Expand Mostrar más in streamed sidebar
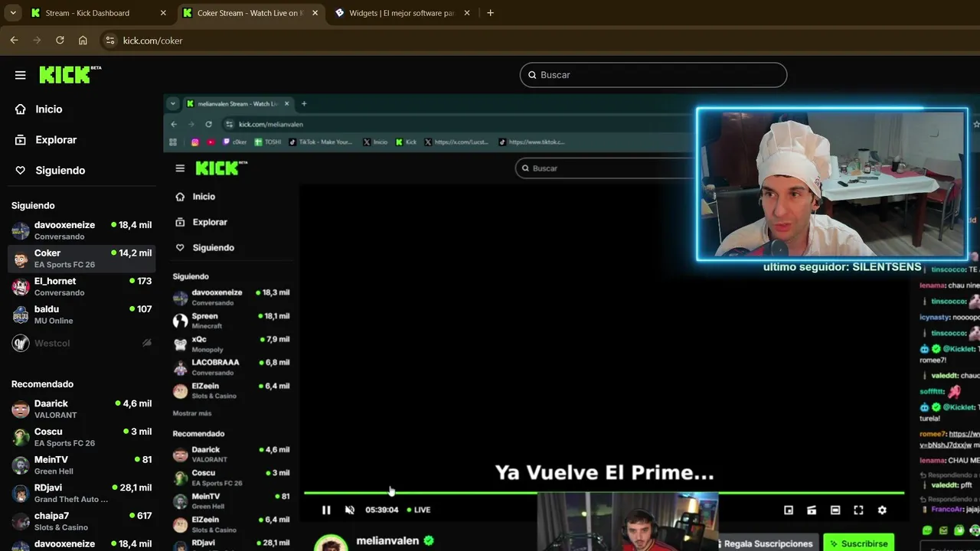Image resolution: width=980 pixels, height=551 pixels. tap(192, 413)
